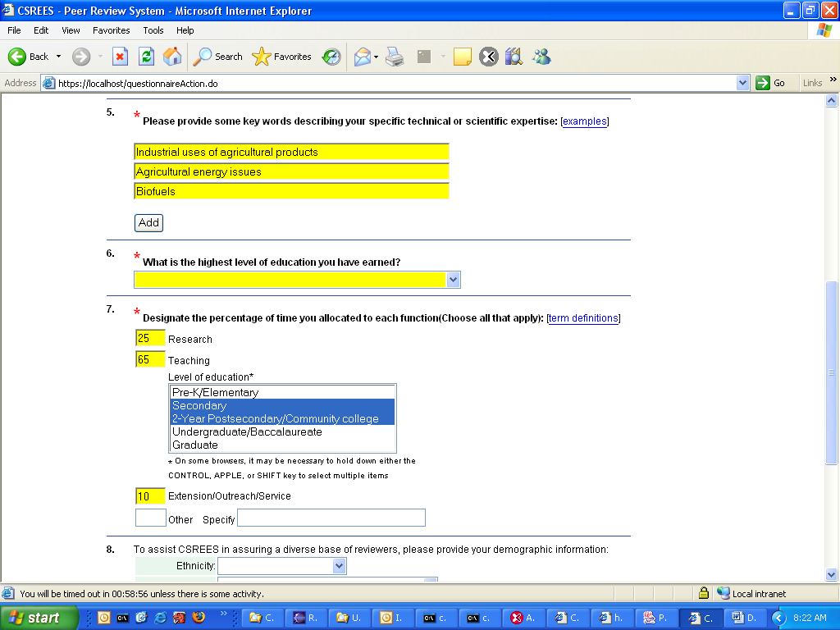
Task: Click the SSL padlock status bar icon
Action: pyautogui.click(x=703, y=593)
